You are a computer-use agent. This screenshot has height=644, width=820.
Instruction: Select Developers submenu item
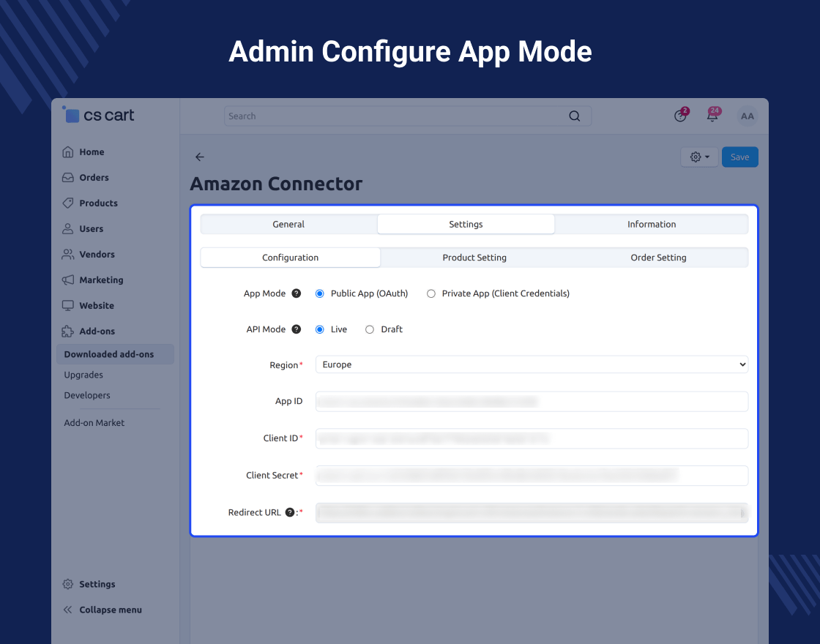point(87,395)
